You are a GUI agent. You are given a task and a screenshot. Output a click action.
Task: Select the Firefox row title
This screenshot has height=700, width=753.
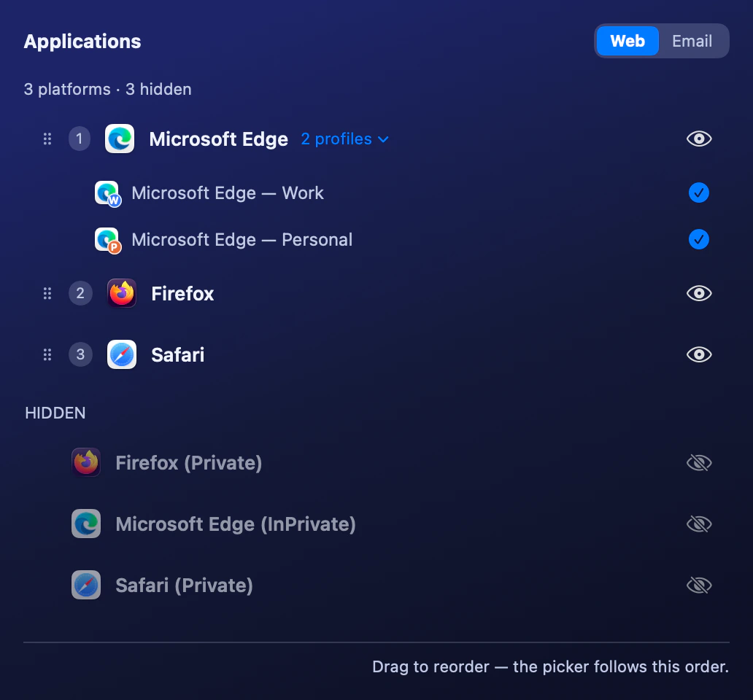click(x=182, y=294)
